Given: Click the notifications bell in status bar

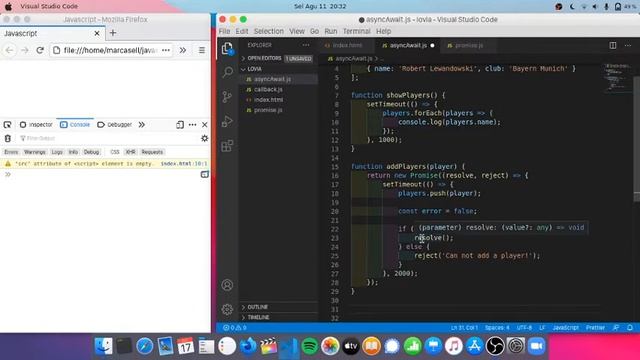Looking at the screenshot, I should pos(630,328).
